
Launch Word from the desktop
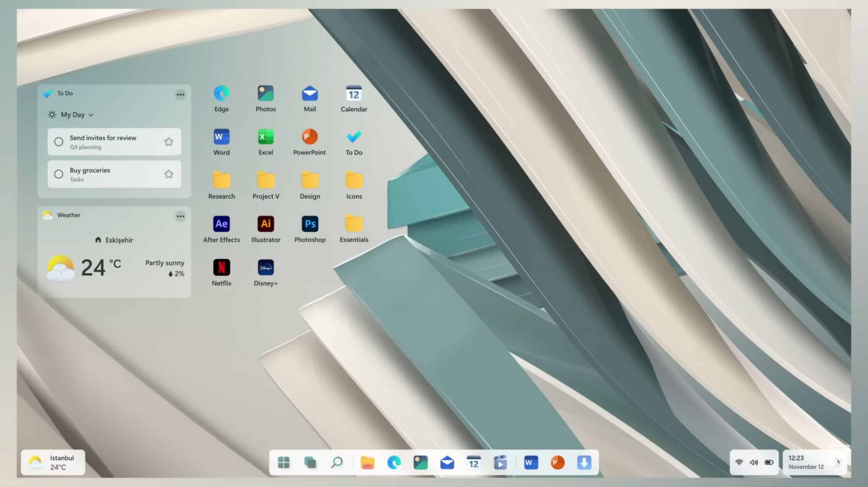coord(221,136)
